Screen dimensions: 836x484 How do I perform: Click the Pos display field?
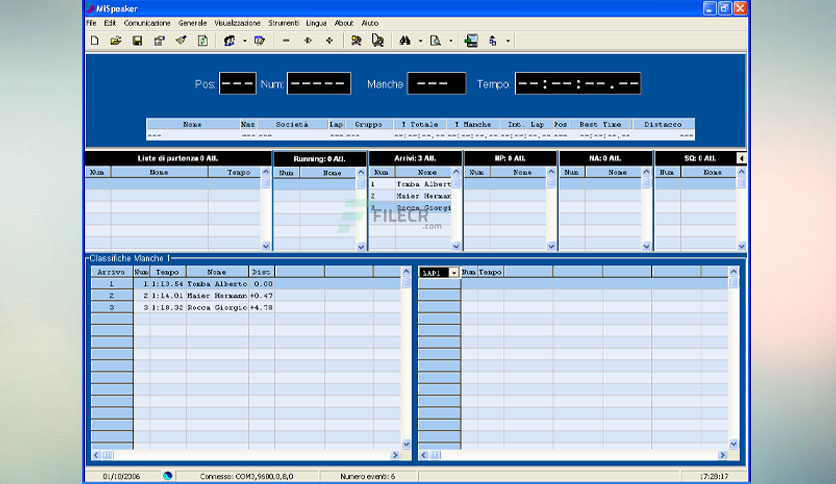238,84
